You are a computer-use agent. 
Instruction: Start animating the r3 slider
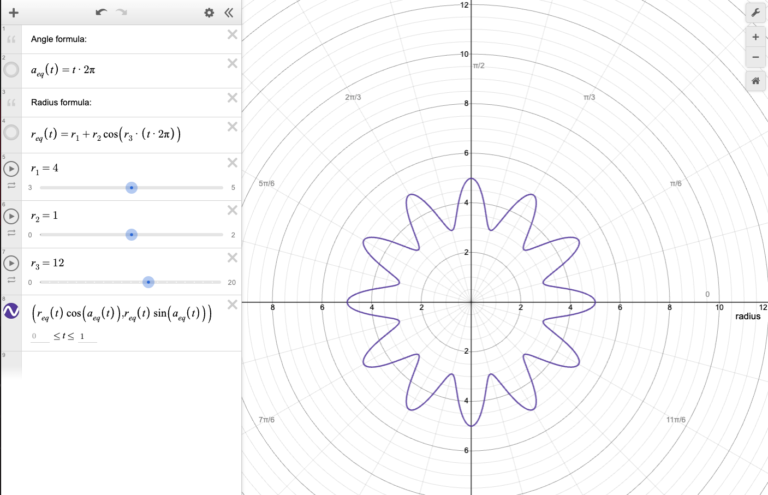click(12, 263)
